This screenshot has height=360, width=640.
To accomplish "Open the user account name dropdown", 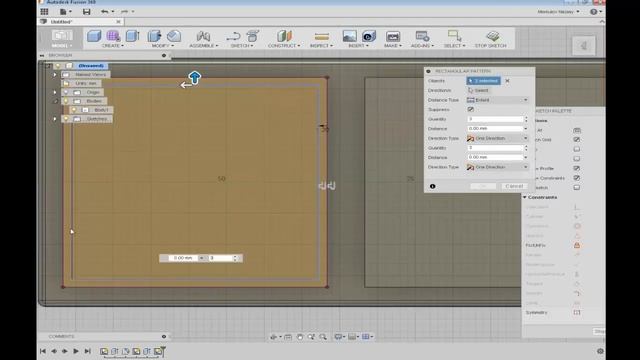I will pyautogui.click(x=558, y=12).
